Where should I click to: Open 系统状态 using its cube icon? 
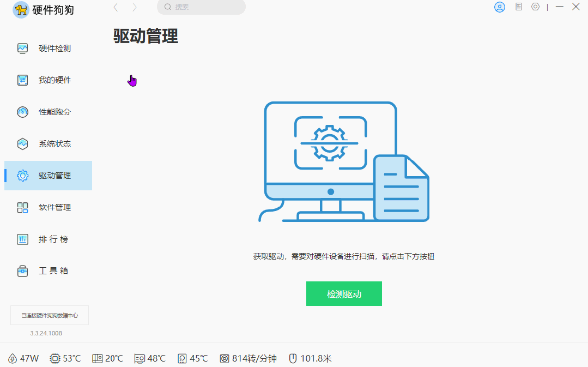tap(22, 143)
